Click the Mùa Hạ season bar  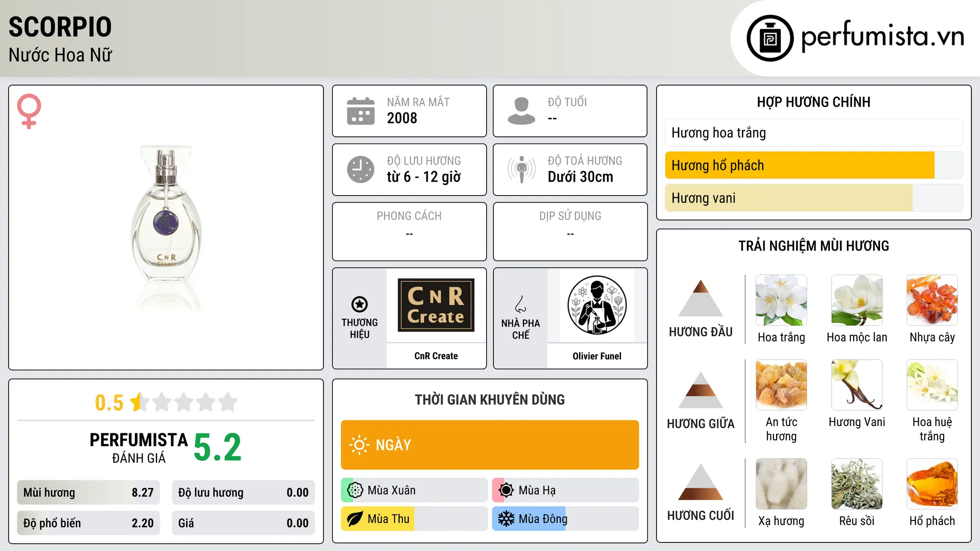pos(566,490)
